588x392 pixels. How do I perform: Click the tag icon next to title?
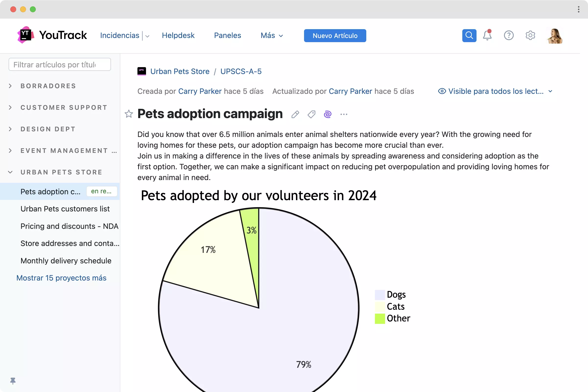[311, 114]
